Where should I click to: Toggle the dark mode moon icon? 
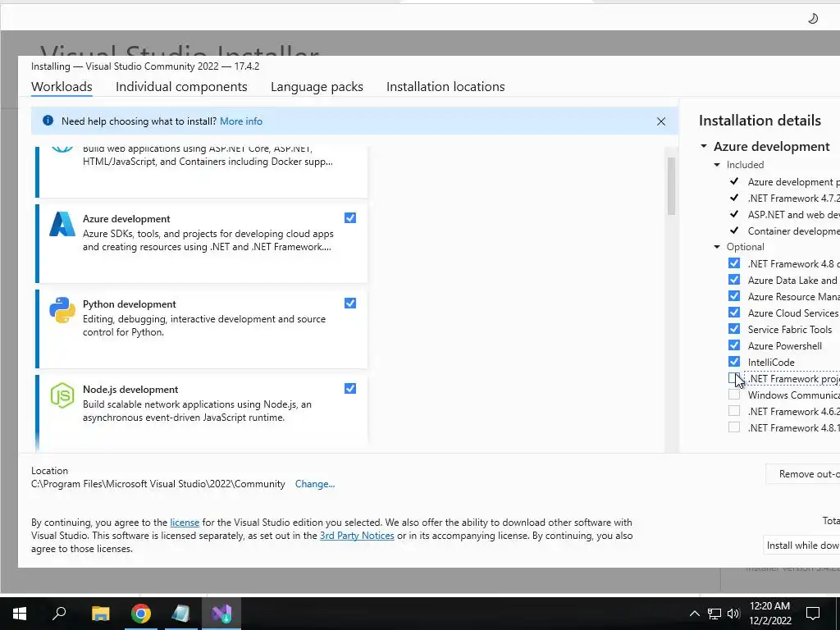813,19
